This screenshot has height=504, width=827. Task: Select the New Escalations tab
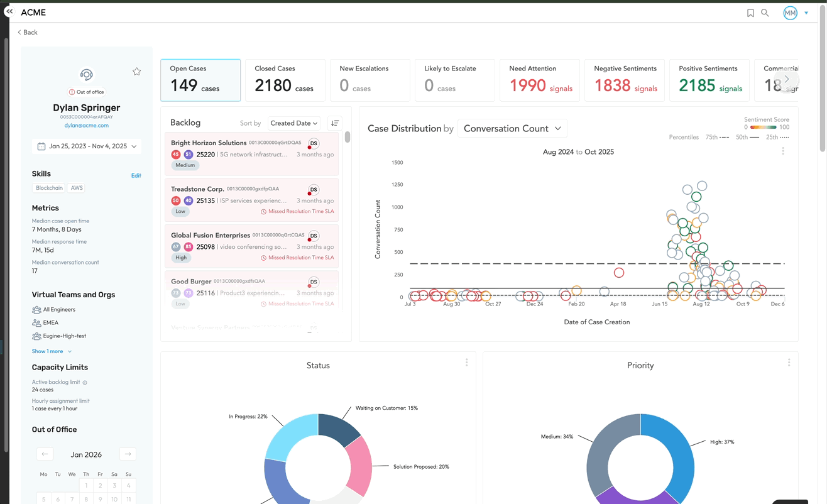point(370,80)
